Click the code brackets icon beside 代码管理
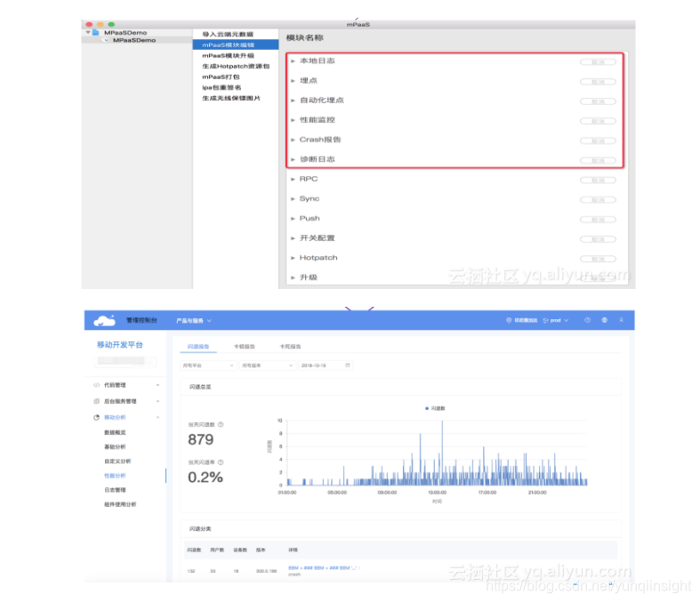700x602 pixels. (x=96, y=385)
